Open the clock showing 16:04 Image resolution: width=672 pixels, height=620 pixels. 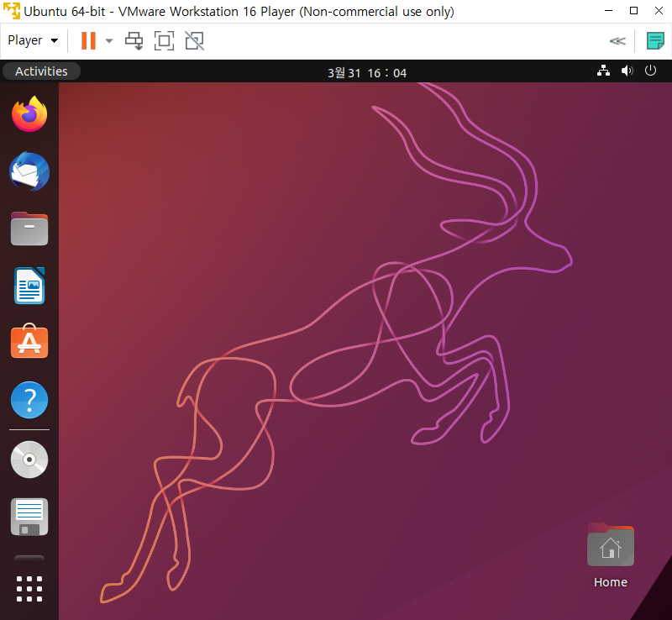point(367,73)
